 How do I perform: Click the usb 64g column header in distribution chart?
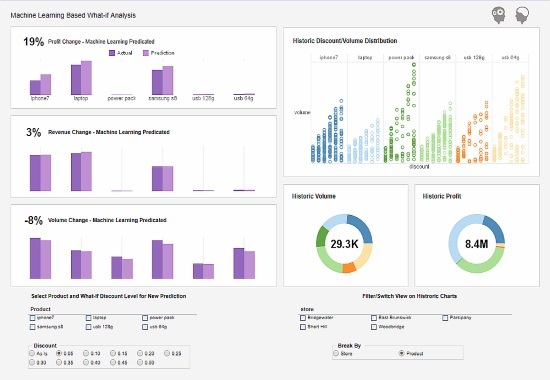pos(510,58)
